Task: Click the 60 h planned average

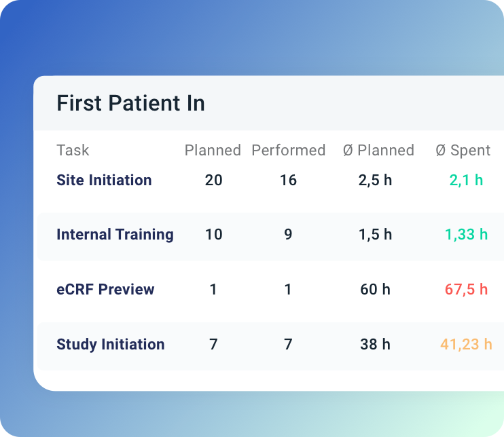Action: [375, 290]
